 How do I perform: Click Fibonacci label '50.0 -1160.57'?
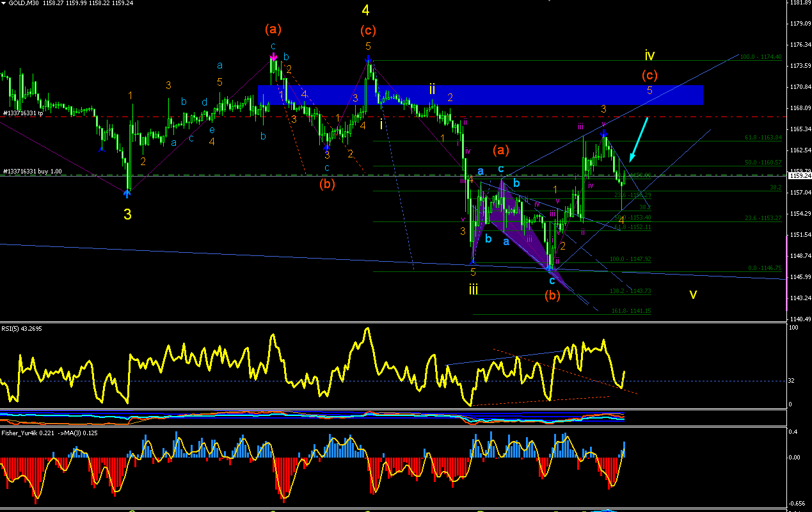pyautogui.click(x=762, y=163)
